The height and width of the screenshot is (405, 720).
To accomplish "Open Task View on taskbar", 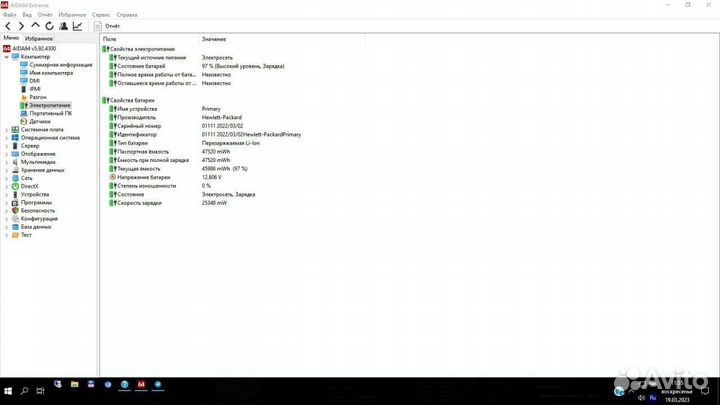I will (x=40, y=391).
